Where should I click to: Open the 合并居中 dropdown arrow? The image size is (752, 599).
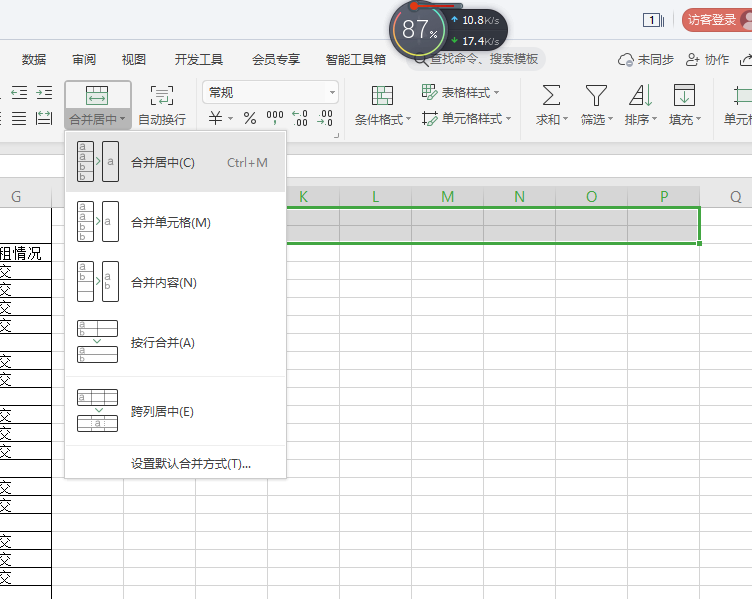click(x=123, y=119)
